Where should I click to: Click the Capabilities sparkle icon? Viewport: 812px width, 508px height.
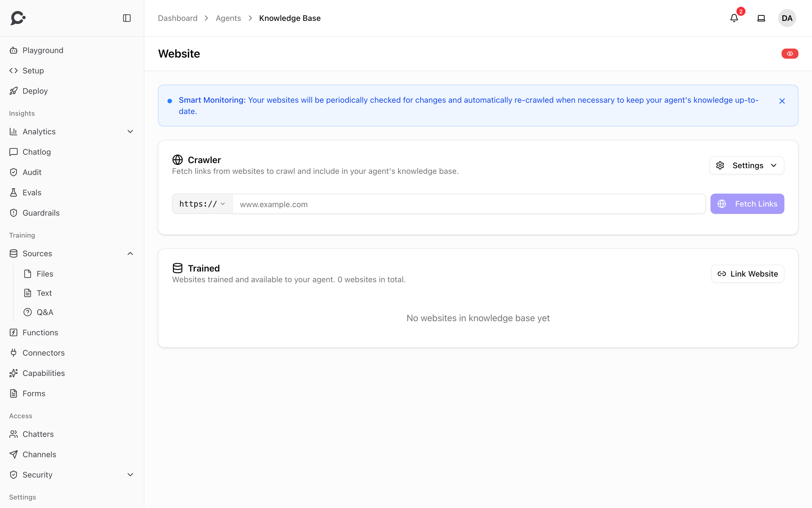tap(14, 373)
